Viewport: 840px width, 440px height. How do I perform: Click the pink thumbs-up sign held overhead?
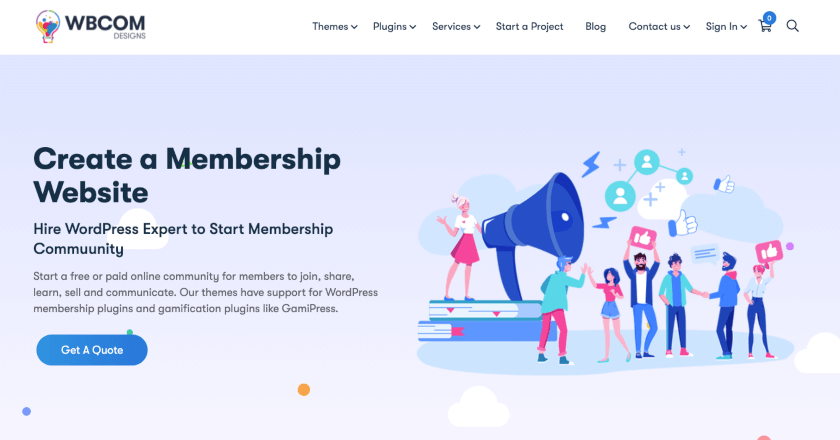[x=642, y=238]
